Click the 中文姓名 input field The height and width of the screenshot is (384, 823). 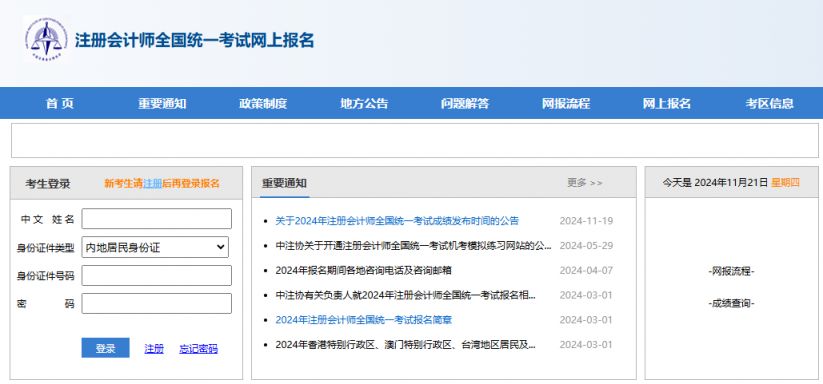click(x=156, y=219)
